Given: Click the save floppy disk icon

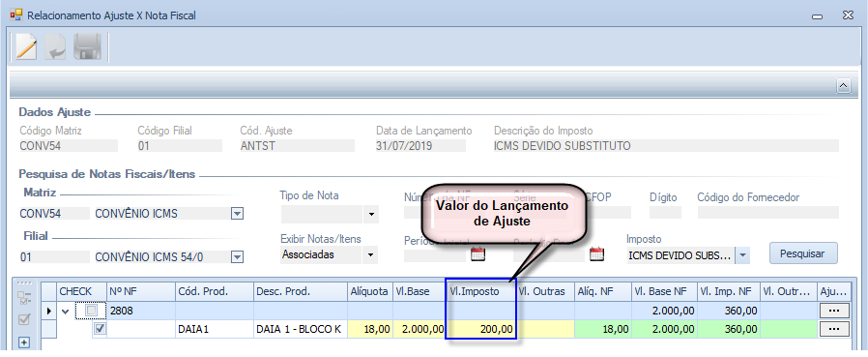Looking at the screenshot, I should tap(86, 47).
